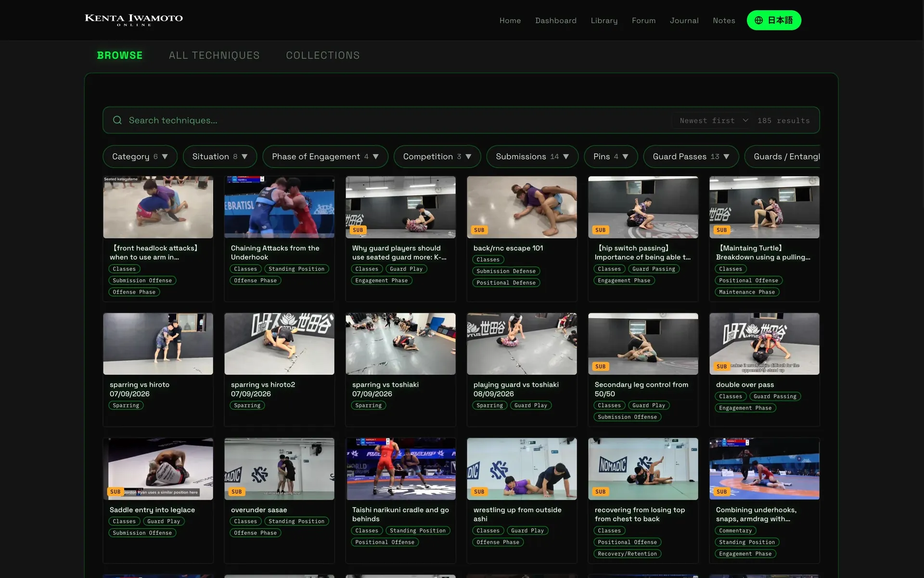Click Secondary leg control from 50/50 title
The image size is (924, 578).
coord(642,389)
